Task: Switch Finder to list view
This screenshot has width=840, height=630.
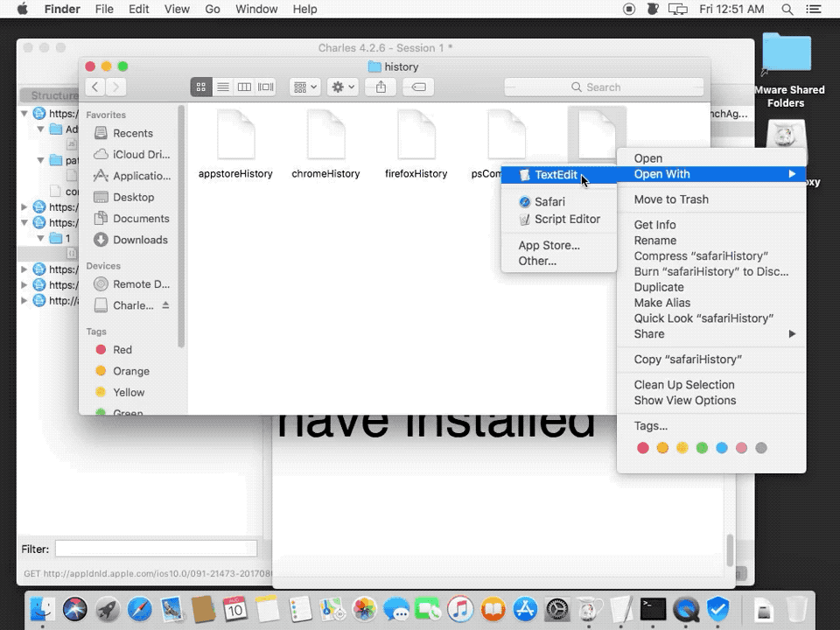Action: coord(223,87)
